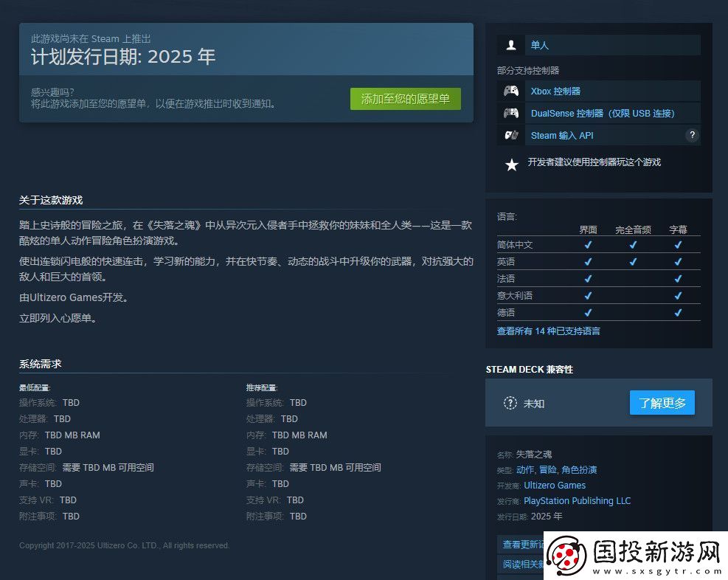The width and height of the screenshot is (728, 580).
Task: Click the 未知 compatibility status text
Action: 533,404
